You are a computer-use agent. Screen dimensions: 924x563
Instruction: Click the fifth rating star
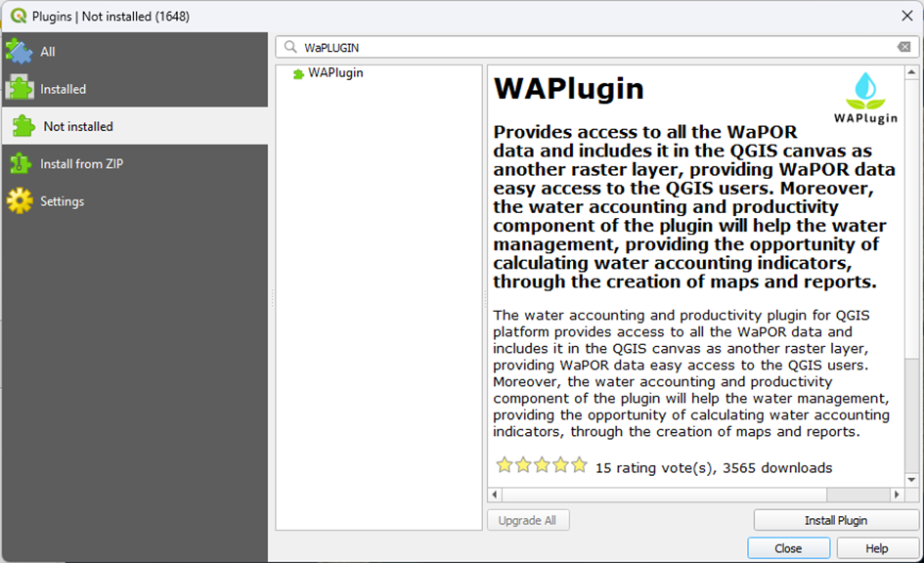click(579, 465)
